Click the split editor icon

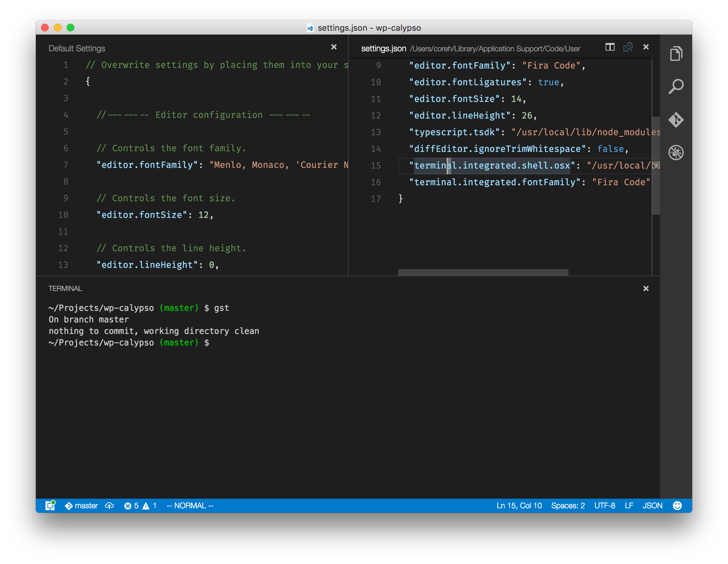(610, 47)
